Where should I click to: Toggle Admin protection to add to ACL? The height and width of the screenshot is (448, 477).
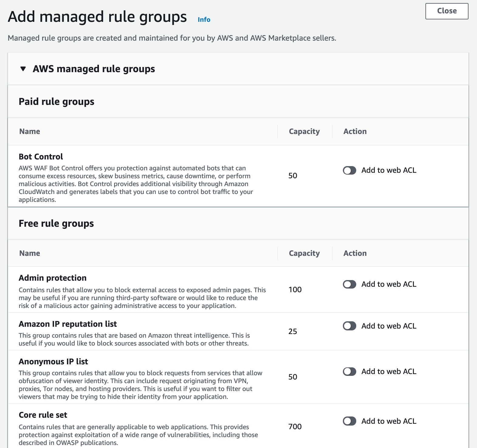tap(350, 284)
